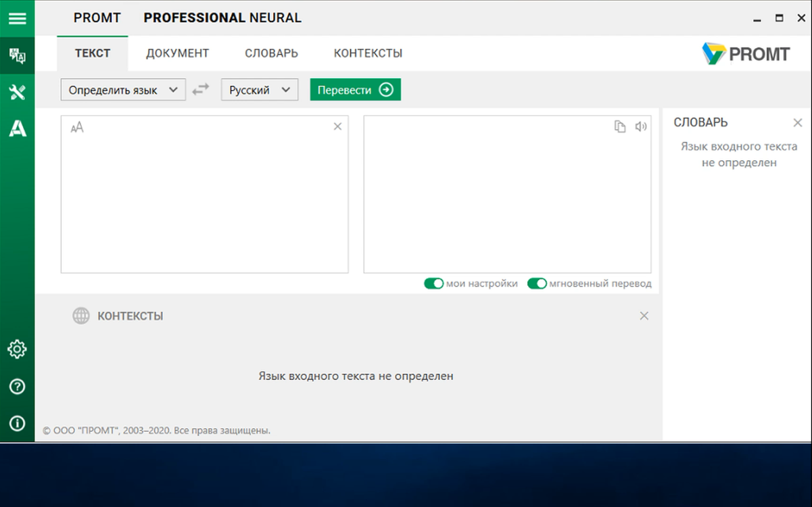Change font size in source box

point(77,127)
